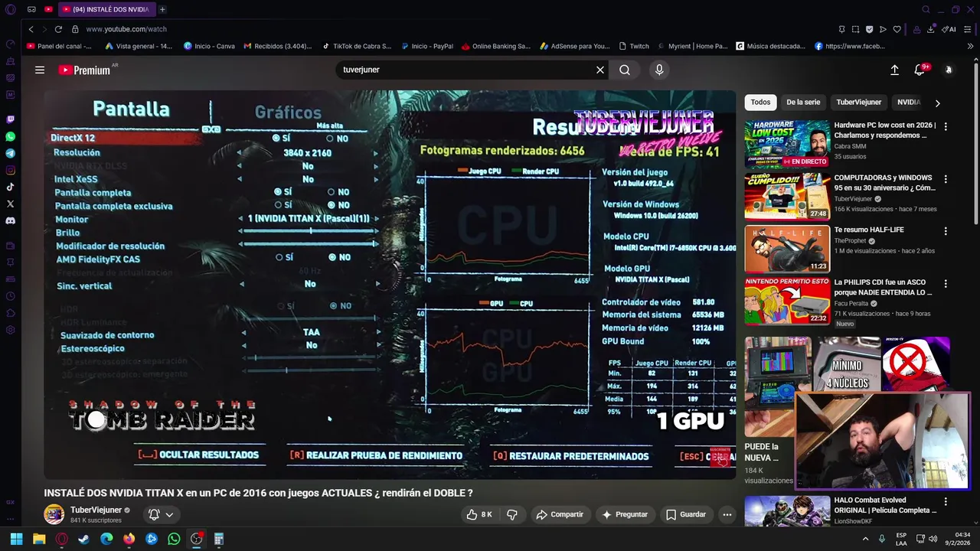The image size is (980, 551).
Task: Open Windows Start menu
Action: click(16, 539)
